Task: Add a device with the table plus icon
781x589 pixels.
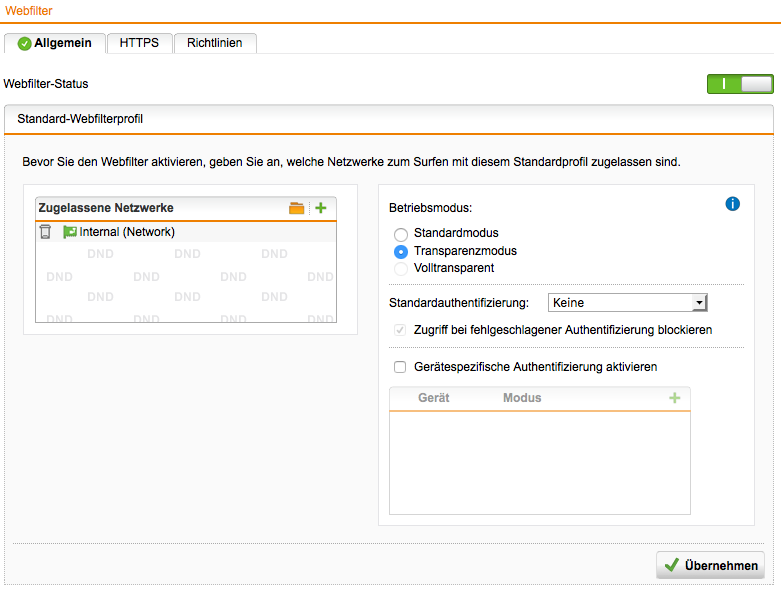Action: [674, 398]
